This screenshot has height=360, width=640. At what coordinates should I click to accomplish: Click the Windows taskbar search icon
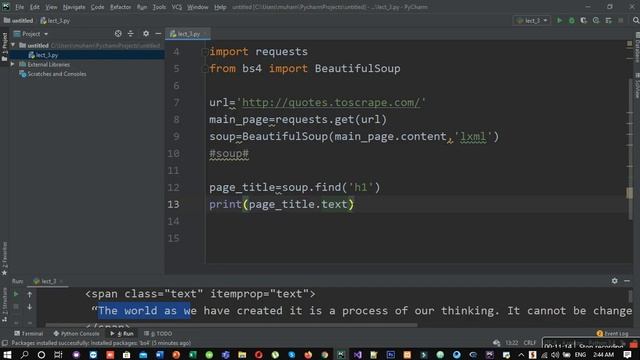tap(24, 354)
